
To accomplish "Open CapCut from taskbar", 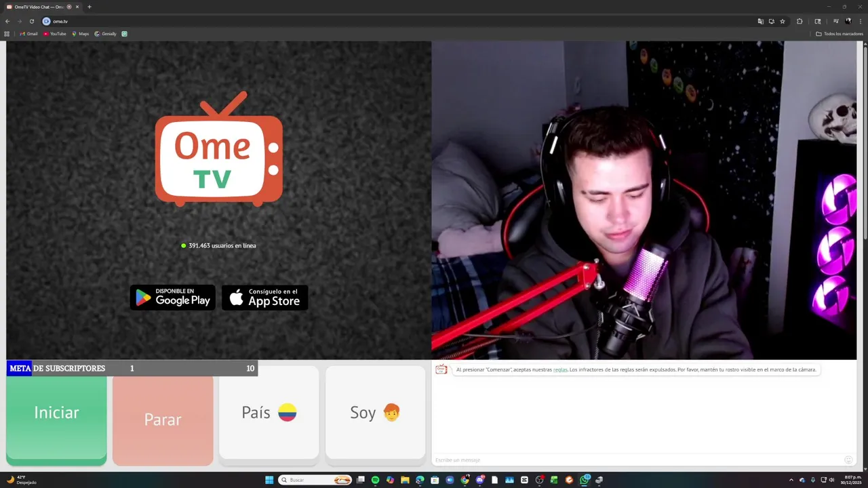I will point(524,480).
